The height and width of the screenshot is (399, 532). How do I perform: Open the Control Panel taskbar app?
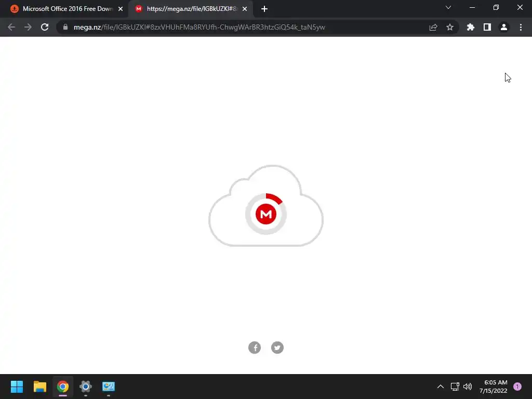coord(109,387)
